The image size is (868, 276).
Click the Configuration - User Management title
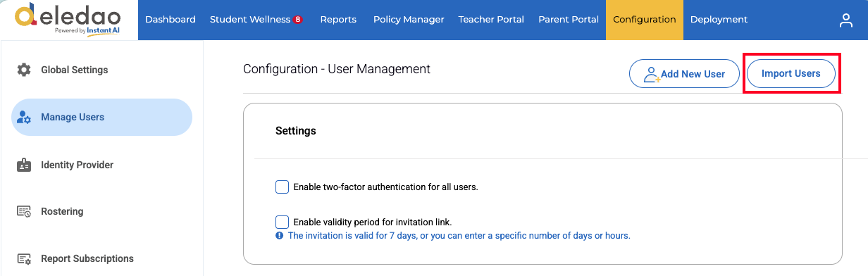point(337,69)
